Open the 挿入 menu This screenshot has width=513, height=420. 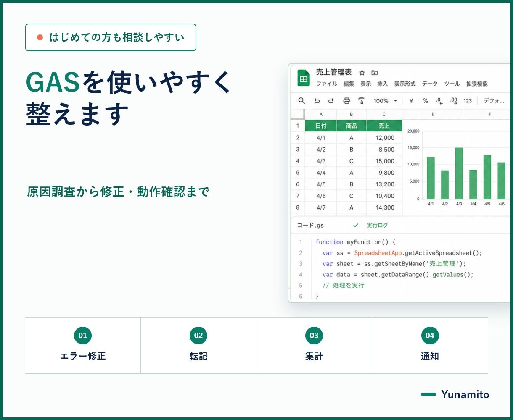[x=383, y=84]
